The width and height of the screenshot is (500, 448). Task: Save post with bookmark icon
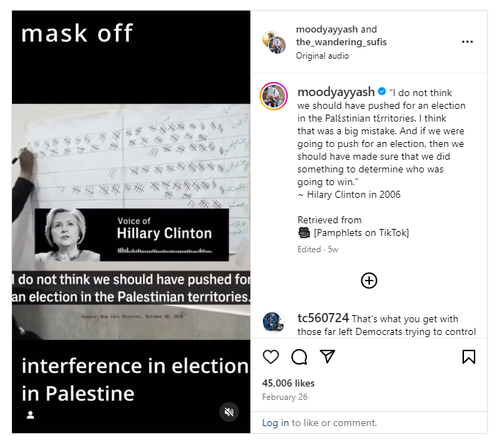469,357
